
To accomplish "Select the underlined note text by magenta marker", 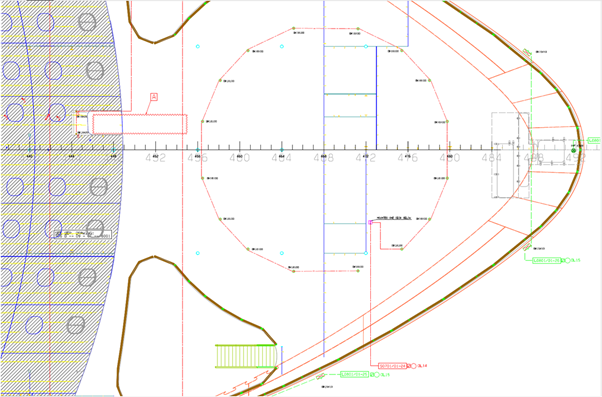I will point(394,218).
